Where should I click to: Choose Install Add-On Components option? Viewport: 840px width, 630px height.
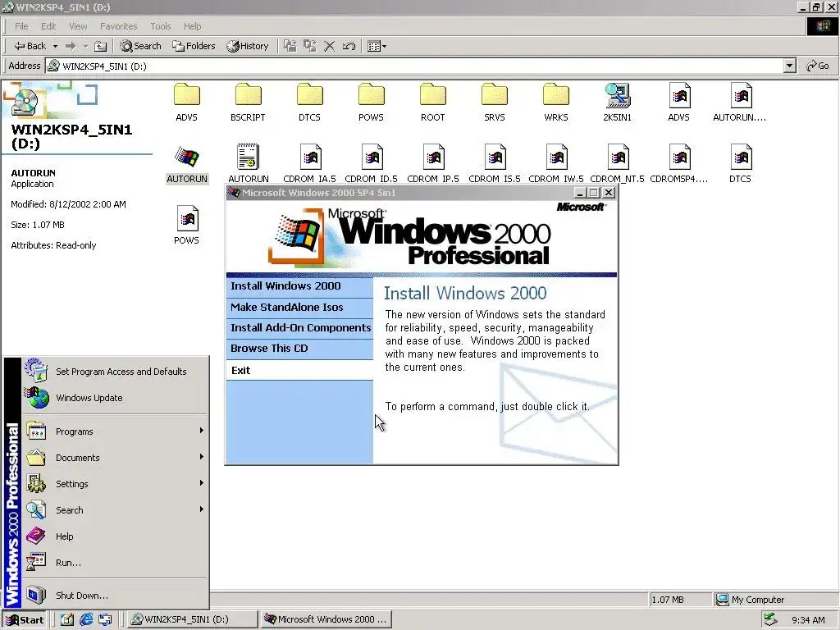click(299, 328)
